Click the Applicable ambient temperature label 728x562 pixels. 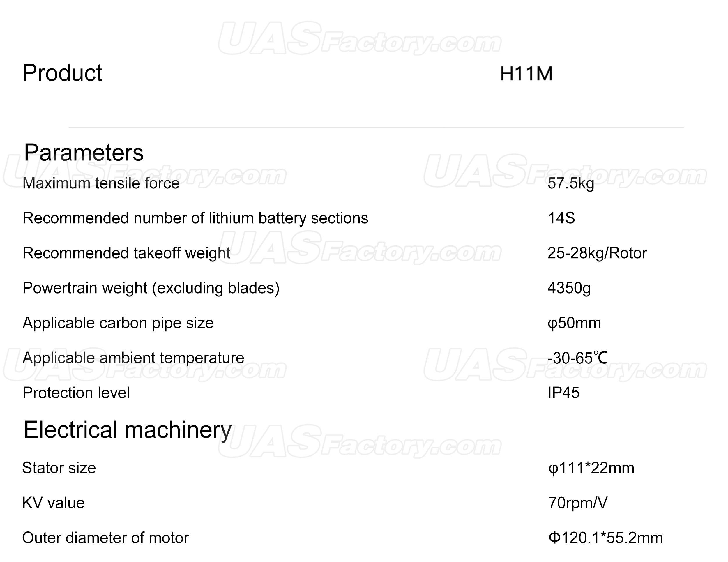(133, 358)
